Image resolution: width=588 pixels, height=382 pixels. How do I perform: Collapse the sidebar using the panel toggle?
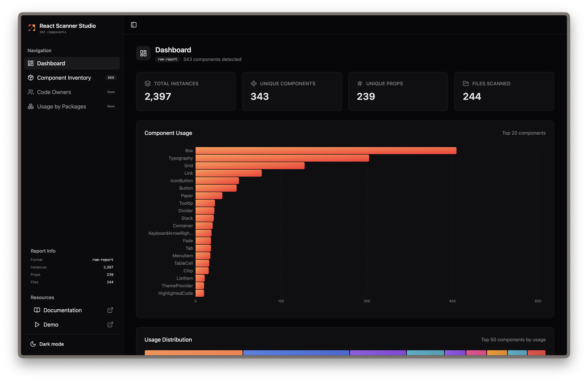tap(134, 25)
